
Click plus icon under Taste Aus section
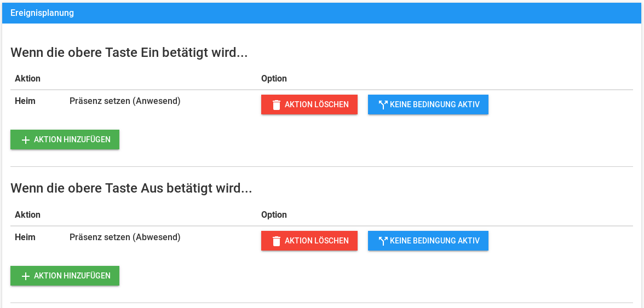pyautogui.click(x=25, y=276)
